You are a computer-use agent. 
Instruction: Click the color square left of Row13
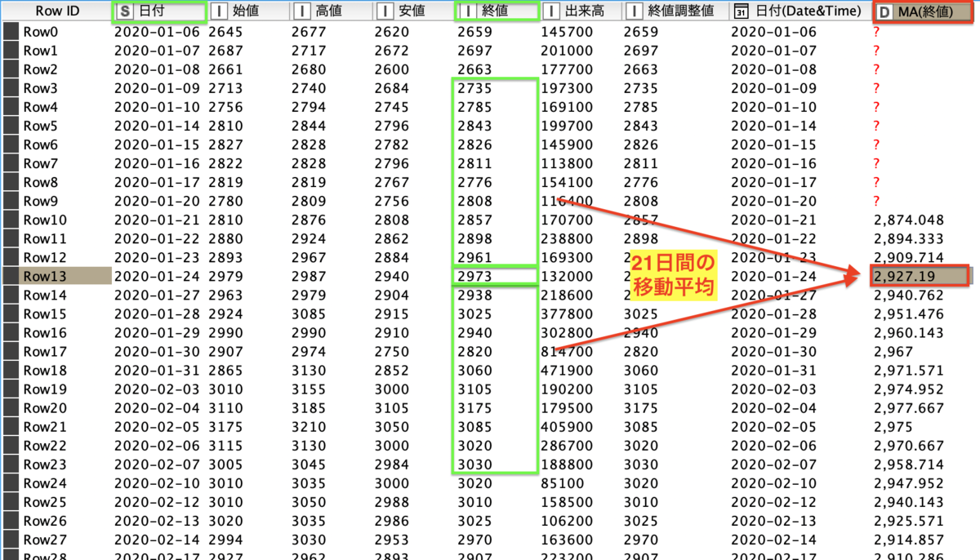pyautogui.click(x=10, y=276)
